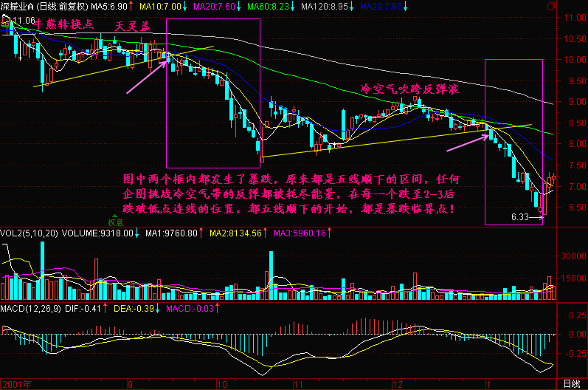The height and width of the screenshot is (390, 588).
Task: Click the stock title 深振业A (日线,前复权)
Action: pos(44,6)
